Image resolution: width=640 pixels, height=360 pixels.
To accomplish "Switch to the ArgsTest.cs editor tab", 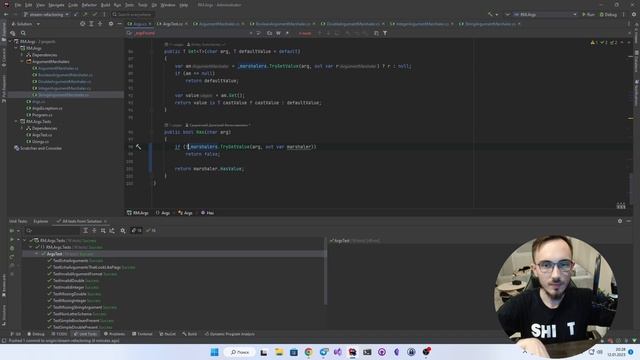I will pos(173,24).
